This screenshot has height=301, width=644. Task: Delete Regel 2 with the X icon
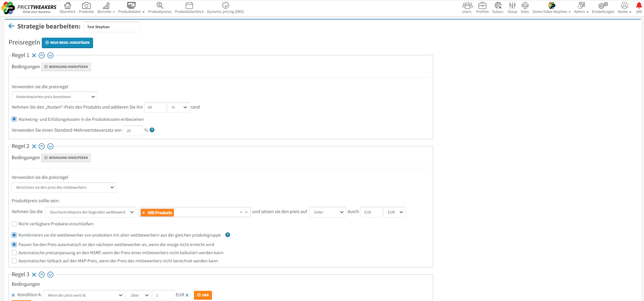(x=34, y=146)
